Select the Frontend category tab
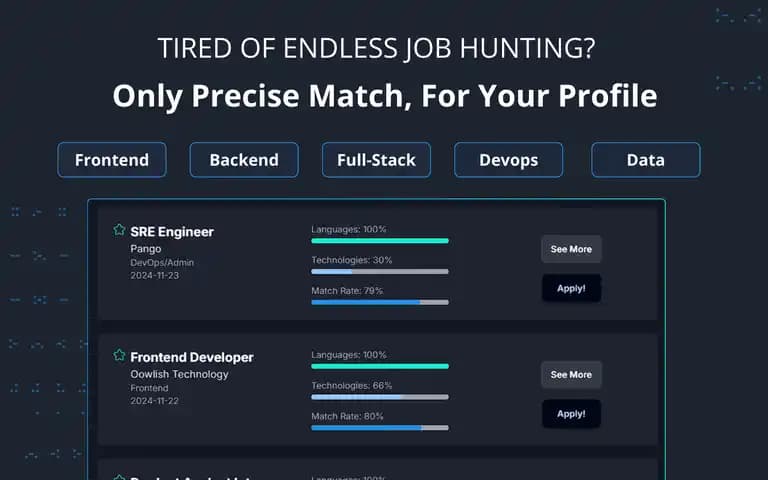Viewport: 768px width, 480px height. coord(112,160)
